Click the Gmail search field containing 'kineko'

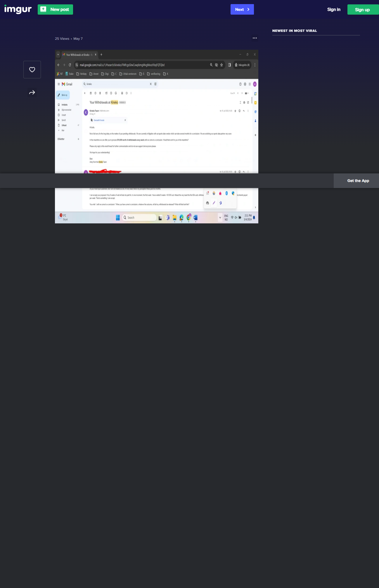(117, 84)
